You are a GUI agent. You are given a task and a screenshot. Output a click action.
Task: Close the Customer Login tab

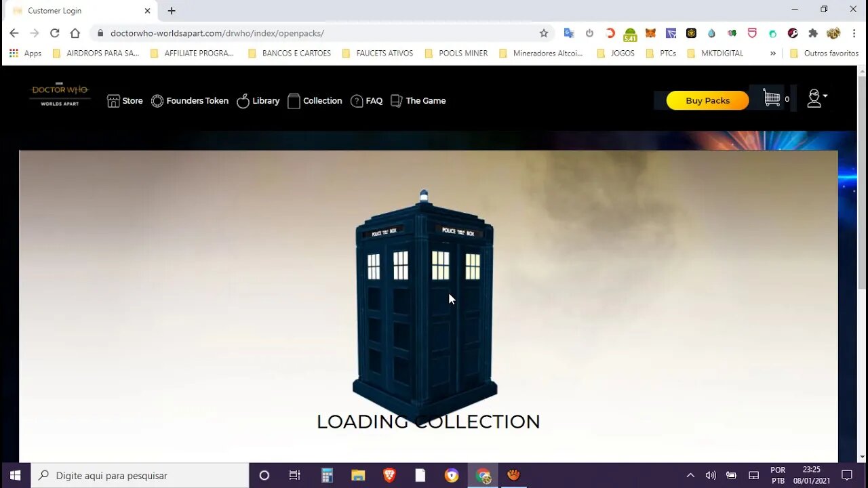point(147,11)
